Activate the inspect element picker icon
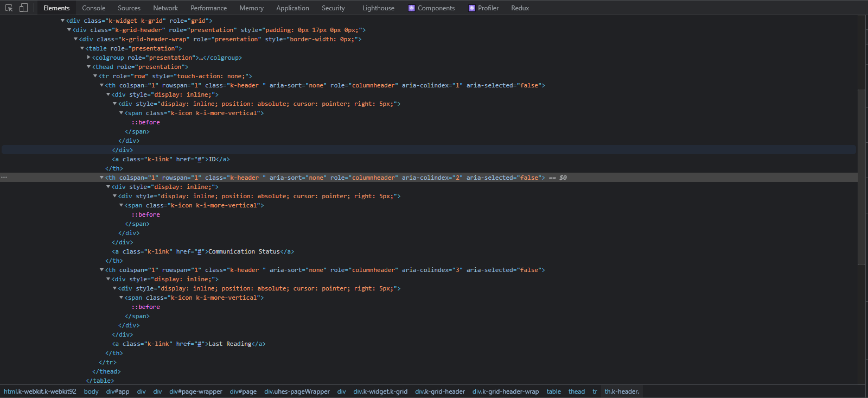 pyautogui.click(x=9, y=8)
